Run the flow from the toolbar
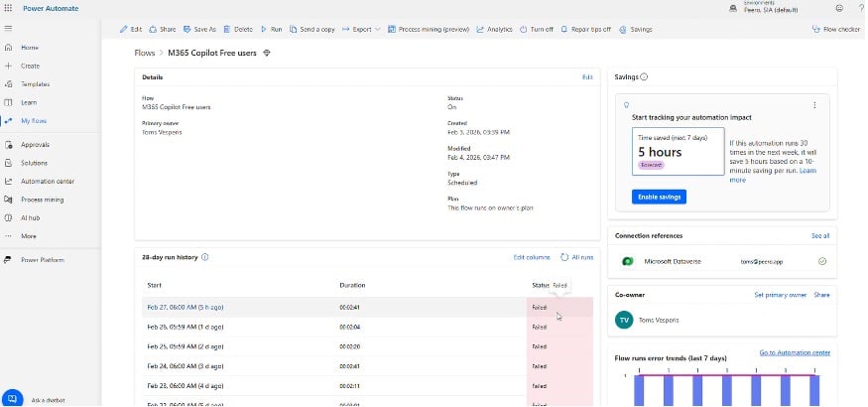This screenshot has height=407, width=868. click(x=271, y=30)
